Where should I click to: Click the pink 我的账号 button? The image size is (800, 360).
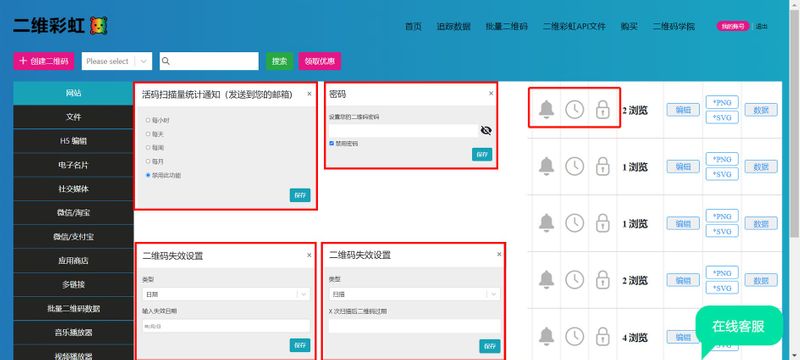(x=733, y=27)
